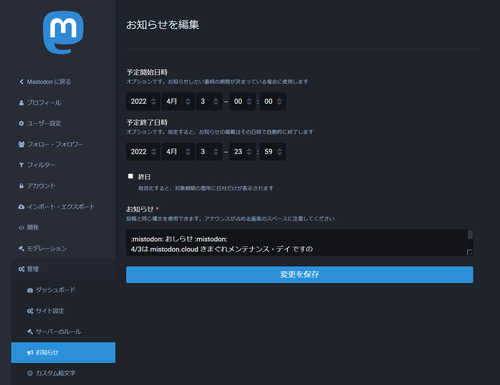Click the users icon beside フォロー・フォロワー
Screen dimensions: 500x385
click(x=21, y=144)
